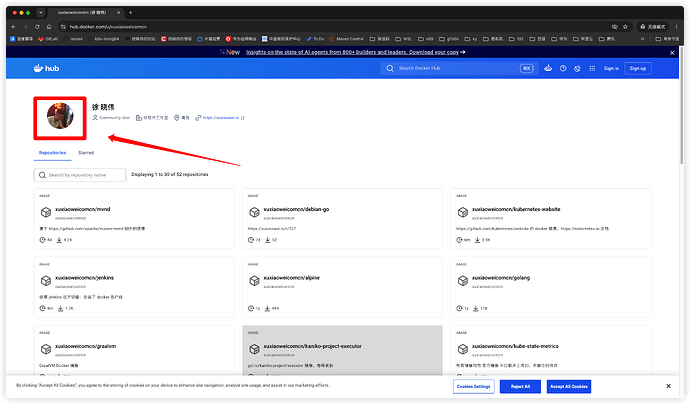The width and height of the screenshot is (690, 404).
Task: Focus the Search Docker Hub field
Action: [x=459, y=68]
